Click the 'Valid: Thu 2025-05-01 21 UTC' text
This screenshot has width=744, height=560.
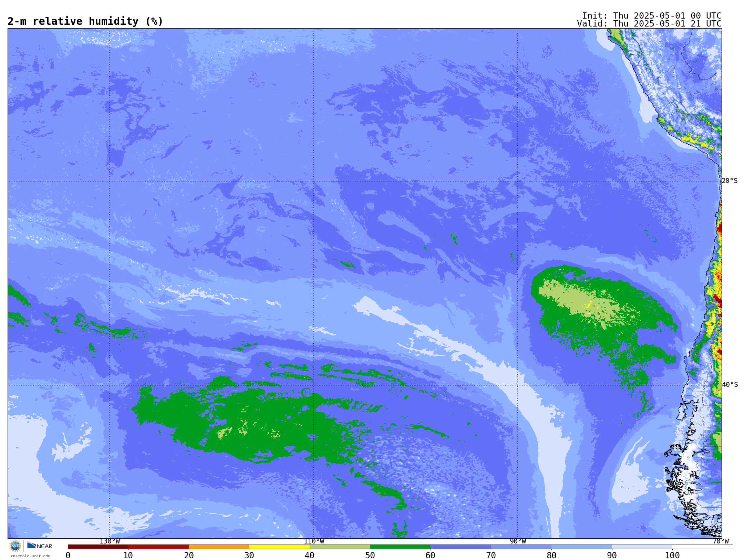click(649, 24)
